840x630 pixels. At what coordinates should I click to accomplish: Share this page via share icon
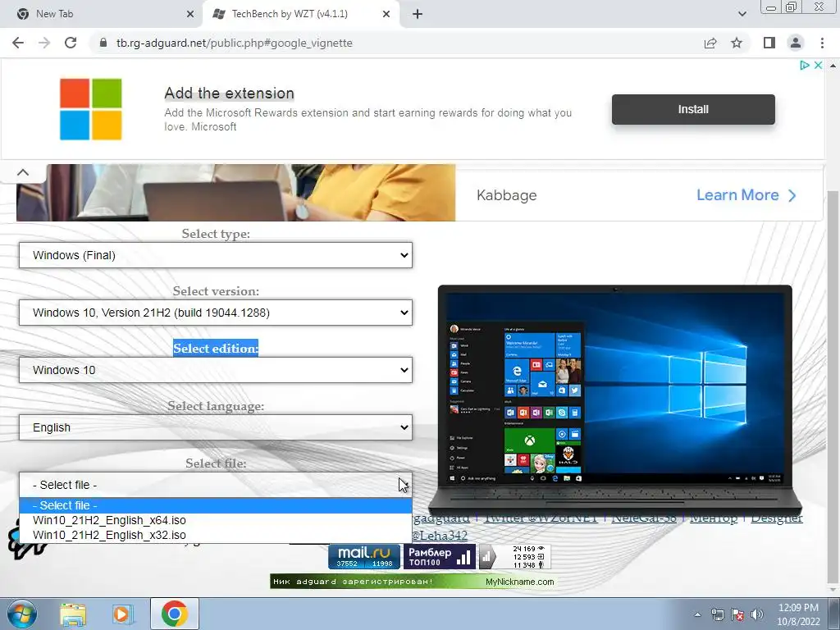pos(710,43)
